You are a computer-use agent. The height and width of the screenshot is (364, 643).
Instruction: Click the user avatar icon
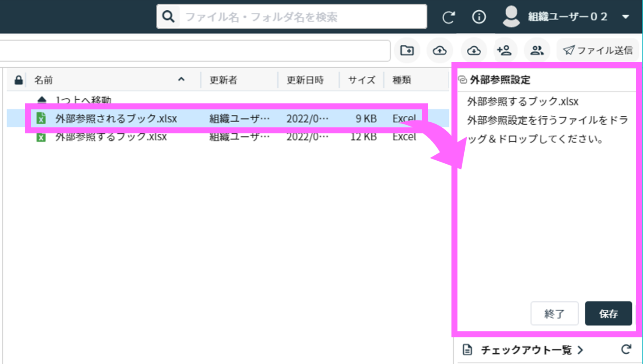point(511,16)
